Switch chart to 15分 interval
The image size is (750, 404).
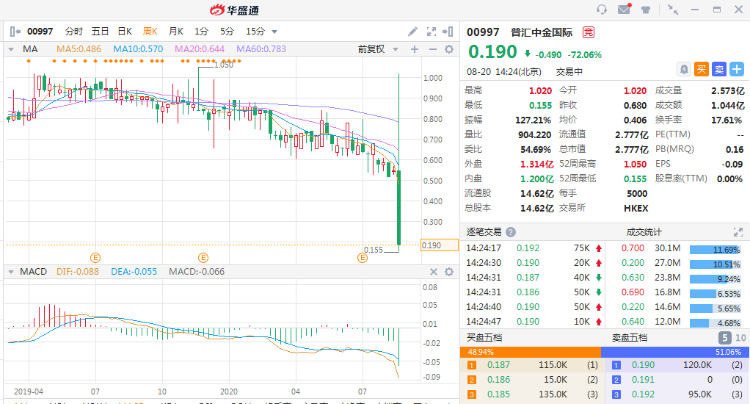click(255, 32)
